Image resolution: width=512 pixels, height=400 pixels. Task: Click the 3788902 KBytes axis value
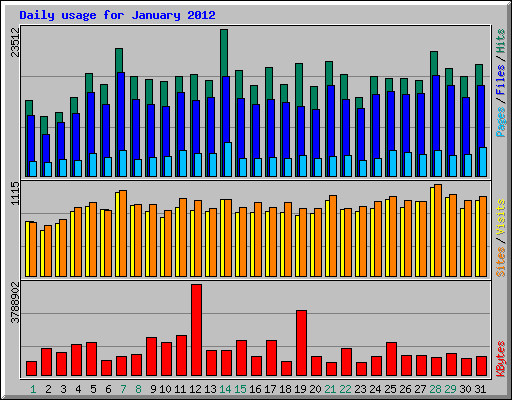(x=15, y=303)
